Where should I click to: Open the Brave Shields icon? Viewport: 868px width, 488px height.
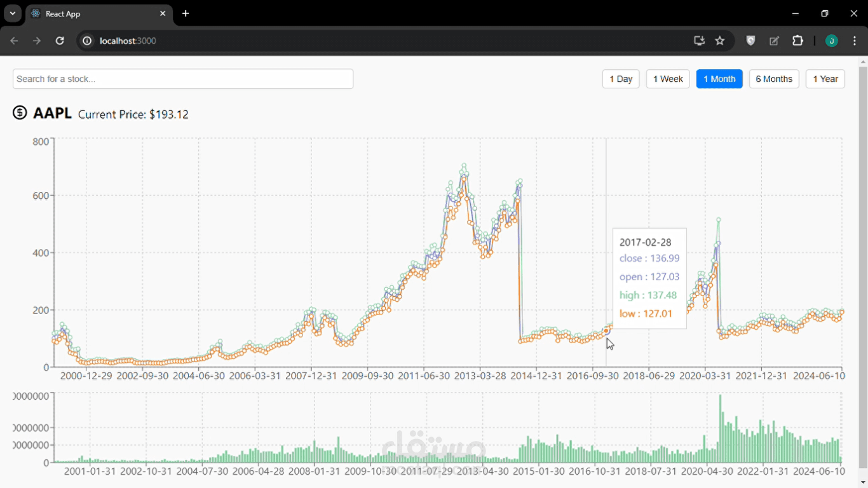[x=750, y=41]
